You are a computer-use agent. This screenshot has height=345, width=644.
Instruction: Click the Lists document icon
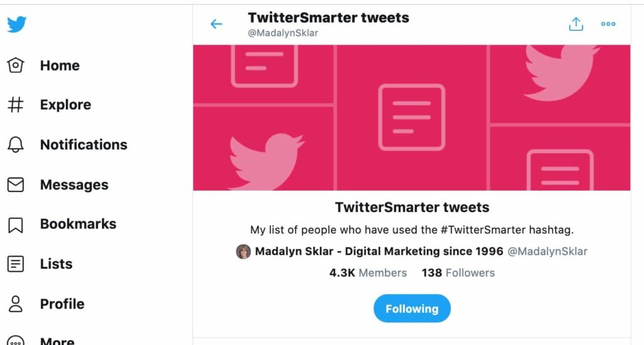(x=16, y=264)
